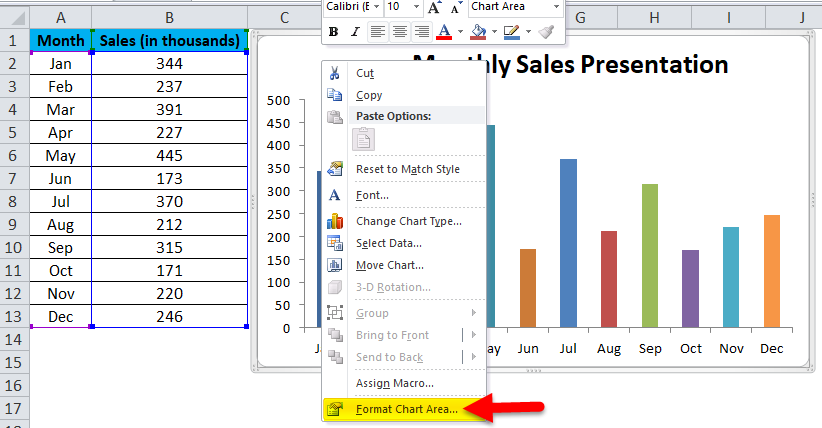The image size is (822, 428).
Task: Choose Change Chart Type...
Action: coord(409,221)
